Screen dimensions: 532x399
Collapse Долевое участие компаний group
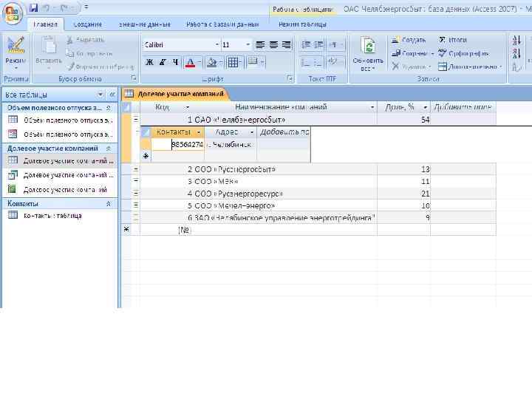coord(109,149)
